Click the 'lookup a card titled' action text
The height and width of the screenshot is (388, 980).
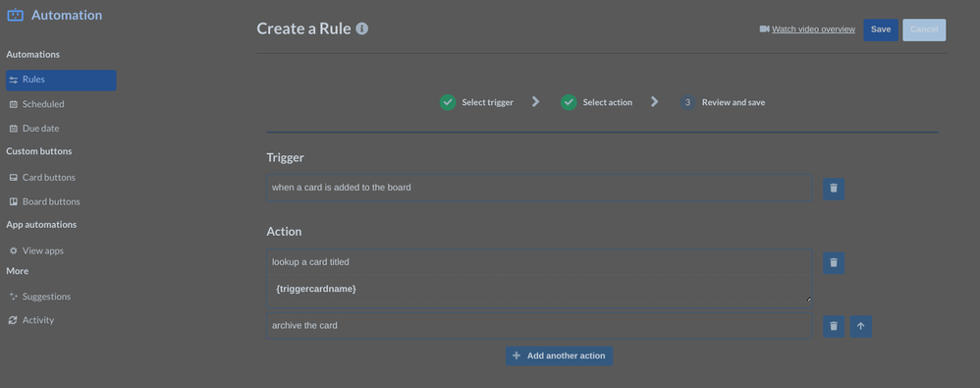[x=310, y=262]
